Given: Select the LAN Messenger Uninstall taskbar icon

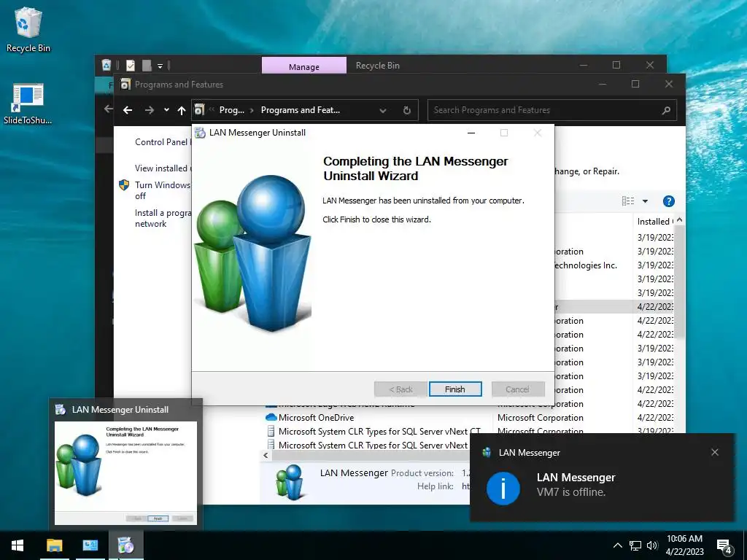Looking at the screenshot, I should tap(125, 545).
